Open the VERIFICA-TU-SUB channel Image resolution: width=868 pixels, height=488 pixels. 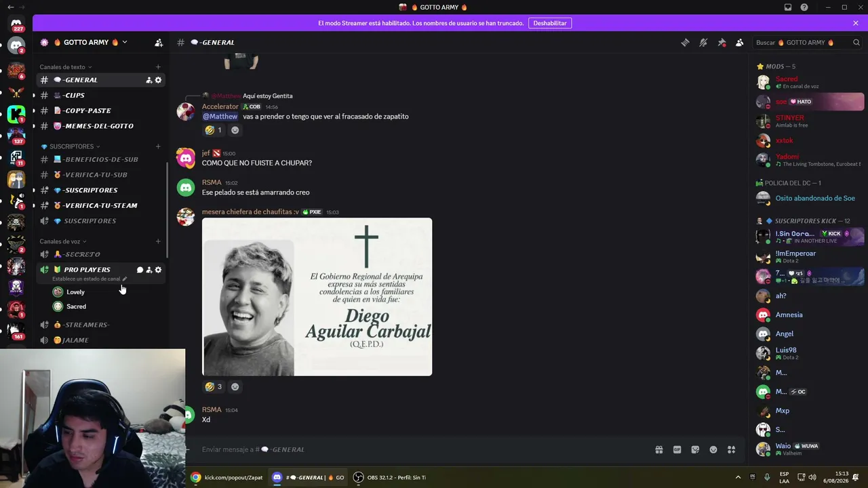coord(102,175)
